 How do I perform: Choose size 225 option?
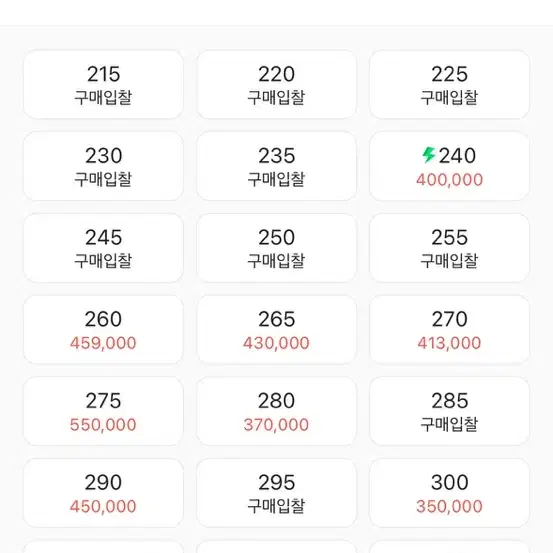(x=449, y=85)
